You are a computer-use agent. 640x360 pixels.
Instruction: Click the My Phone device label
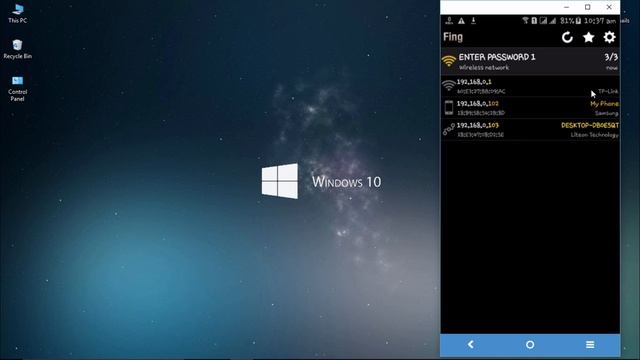click(x=604, y=104)
